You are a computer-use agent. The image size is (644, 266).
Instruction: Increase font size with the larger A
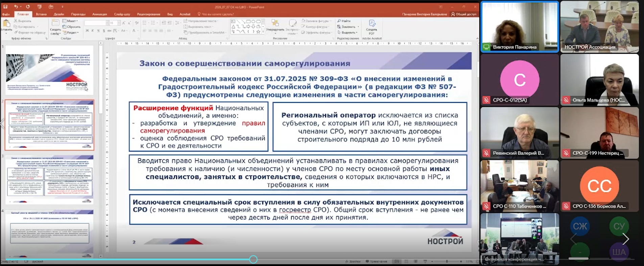[x=124, y=23]
